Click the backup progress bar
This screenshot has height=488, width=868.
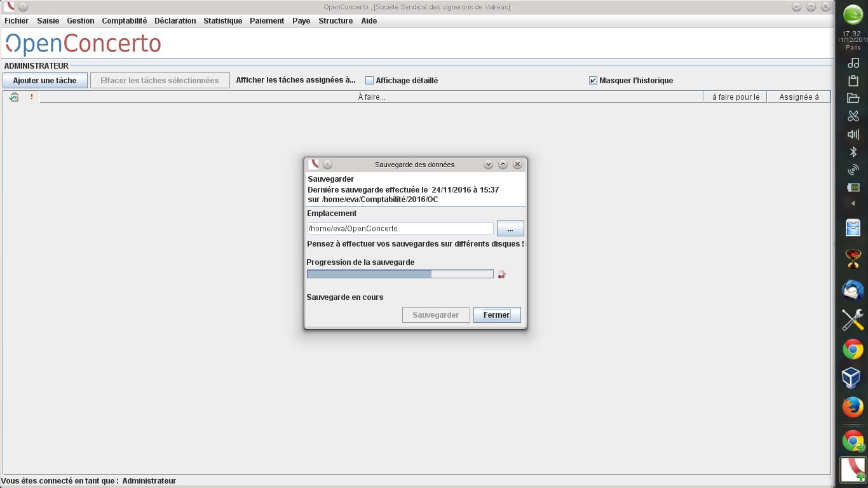click(400, 274)
